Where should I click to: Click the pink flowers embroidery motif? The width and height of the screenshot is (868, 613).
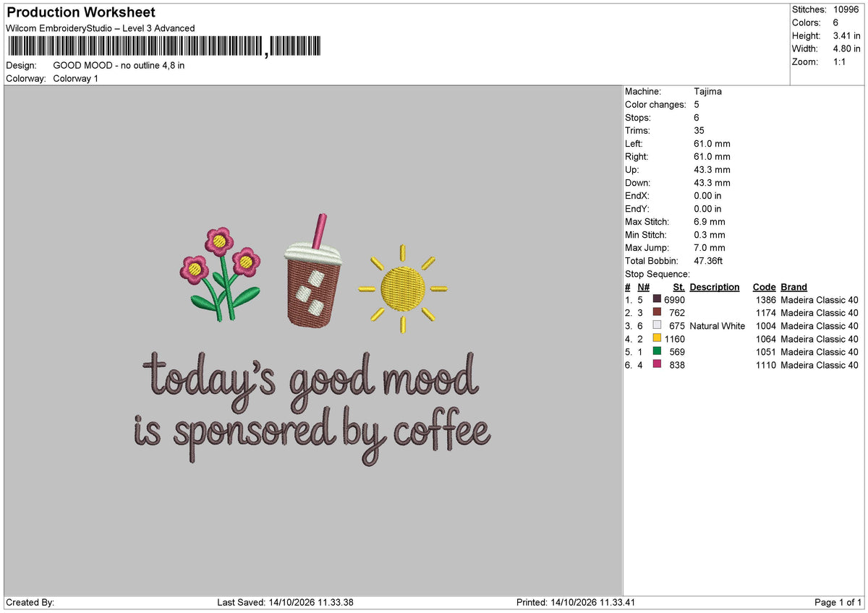(220, 274)
